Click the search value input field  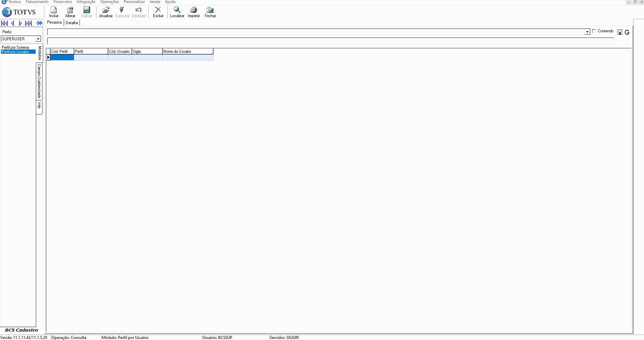pos(330,41)
